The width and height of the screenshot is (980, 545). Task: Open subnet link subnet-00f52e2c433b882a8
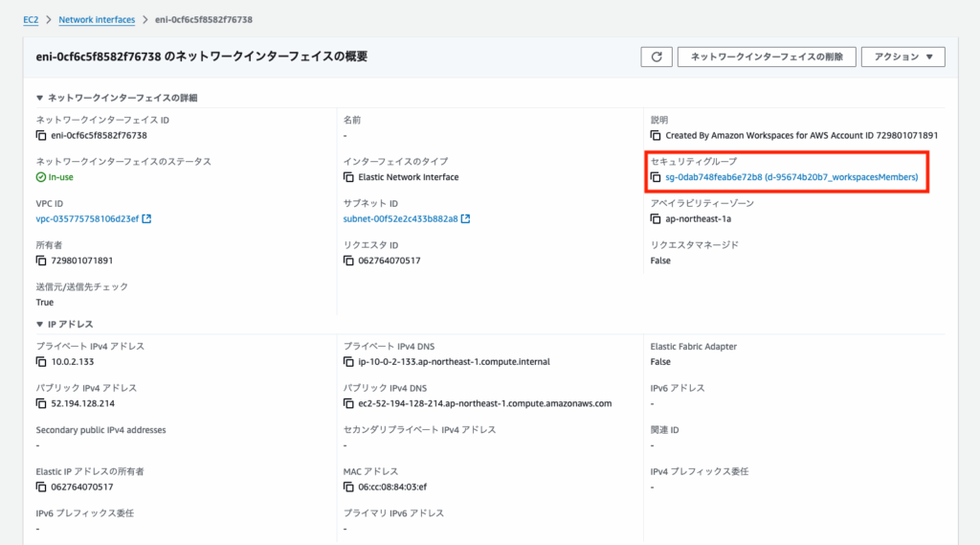click(400, 219)
